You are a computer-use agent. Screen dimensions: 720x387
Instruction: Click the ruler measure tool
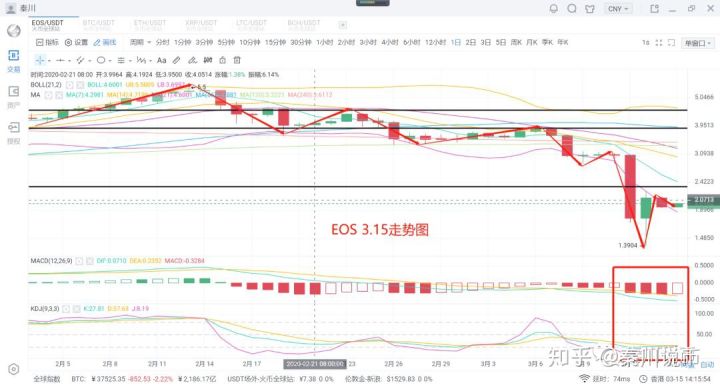208,60
